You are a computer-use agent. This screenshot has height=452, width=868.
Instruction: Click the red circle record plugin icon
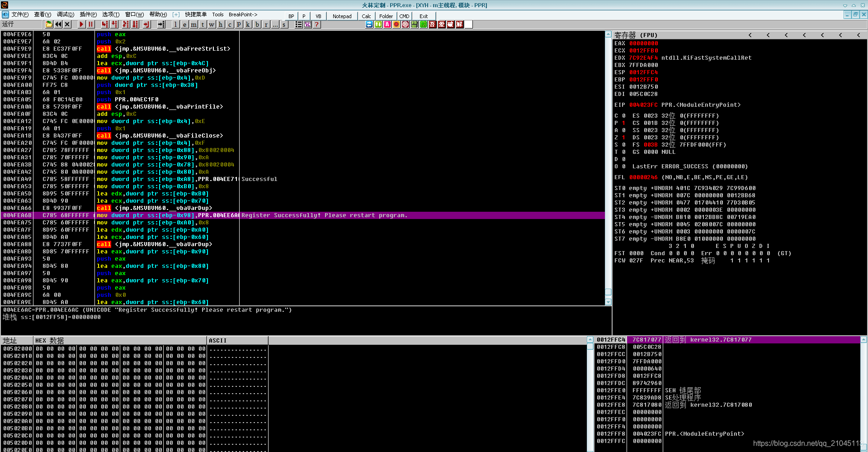point(396,24)
